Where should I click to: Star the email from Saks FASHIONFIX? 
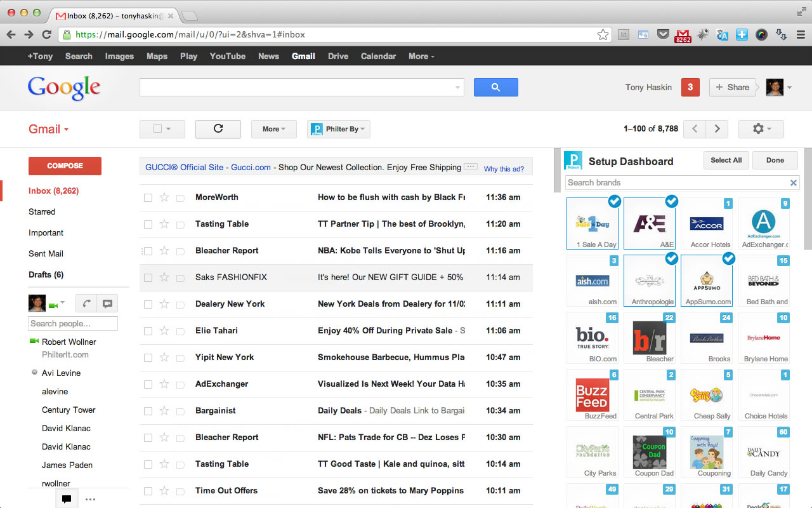[164, 277]
